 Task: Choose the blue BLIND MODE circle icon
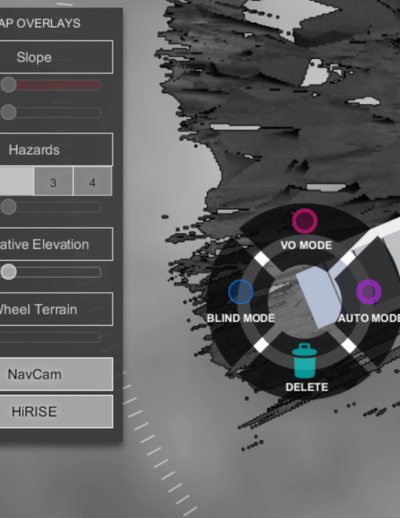[241, 292]
